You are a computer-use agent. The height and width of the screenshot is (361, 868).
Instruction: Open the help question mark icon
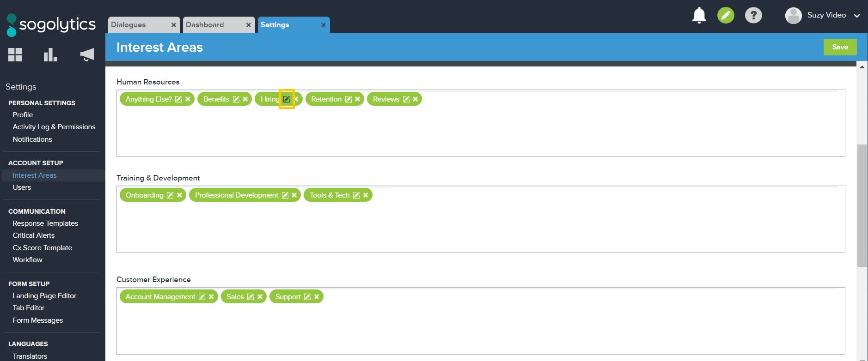click(753, 15)
